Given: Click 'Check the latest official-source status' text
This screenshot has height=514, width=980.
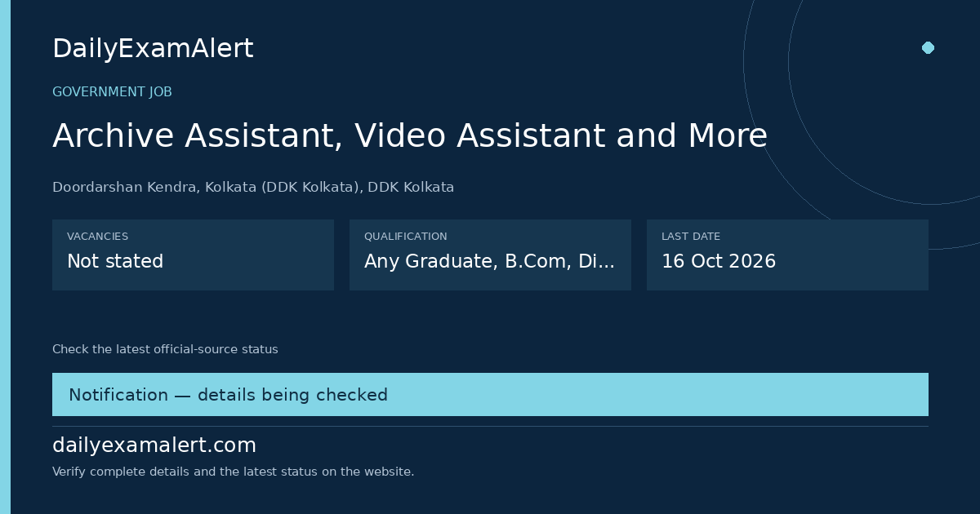Looking at the screenshot, I should (x=165, y=350).
